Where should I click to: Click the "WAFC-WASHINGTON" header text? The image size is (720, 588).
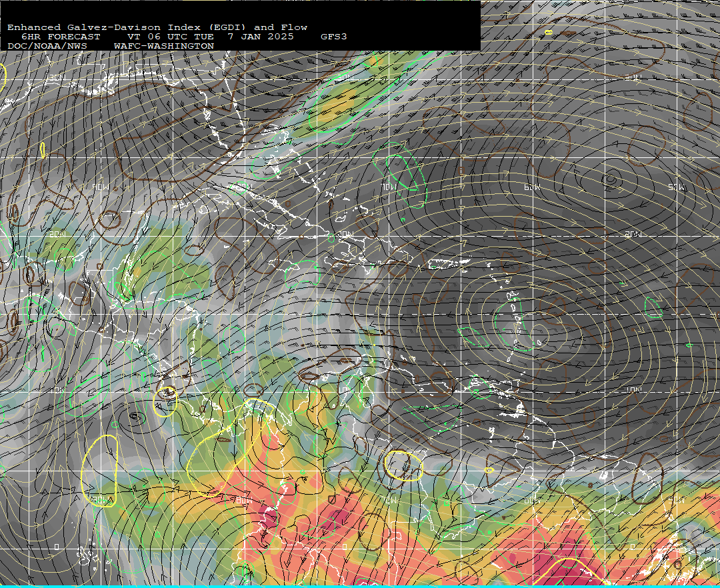164,47
